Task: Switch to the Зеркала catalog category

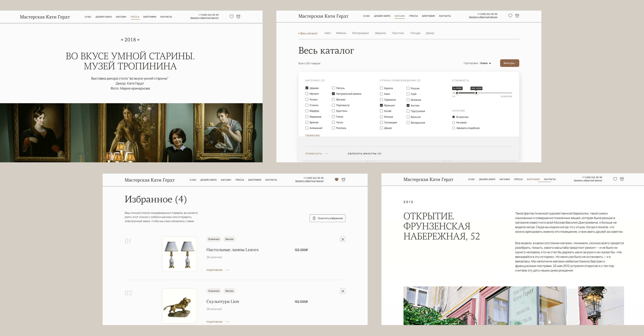Action: tap(380, 33)
